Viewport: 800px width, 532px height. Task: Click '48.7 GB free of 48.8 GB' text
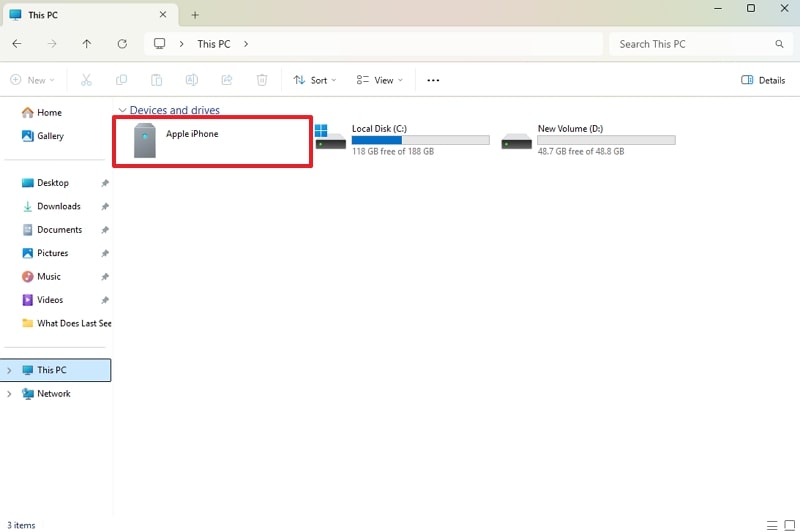[x=581, y=151]
